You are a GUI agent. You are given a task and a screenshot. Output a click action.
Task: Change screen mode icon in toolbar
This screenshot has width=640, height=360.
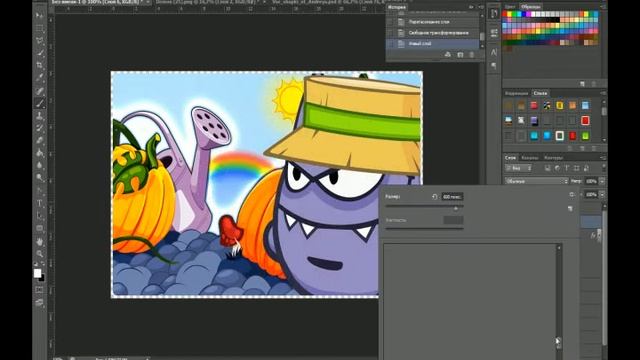click(40, 302)
